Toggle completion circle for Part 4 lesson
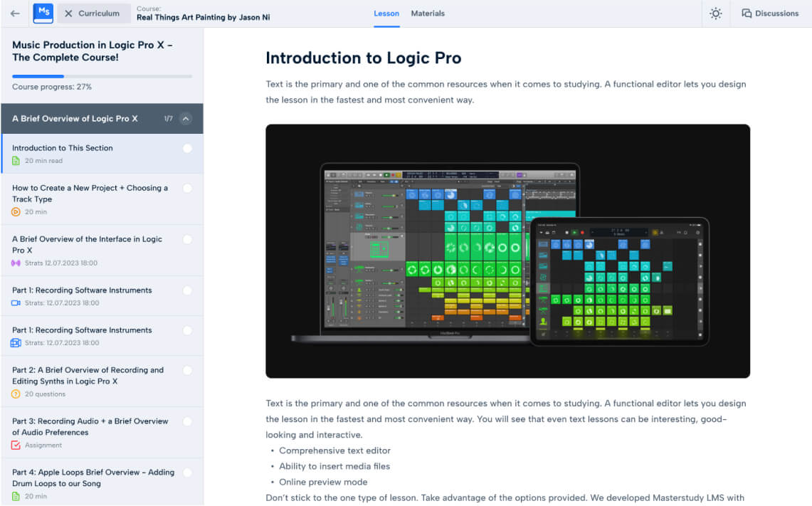 coord(187,473)
